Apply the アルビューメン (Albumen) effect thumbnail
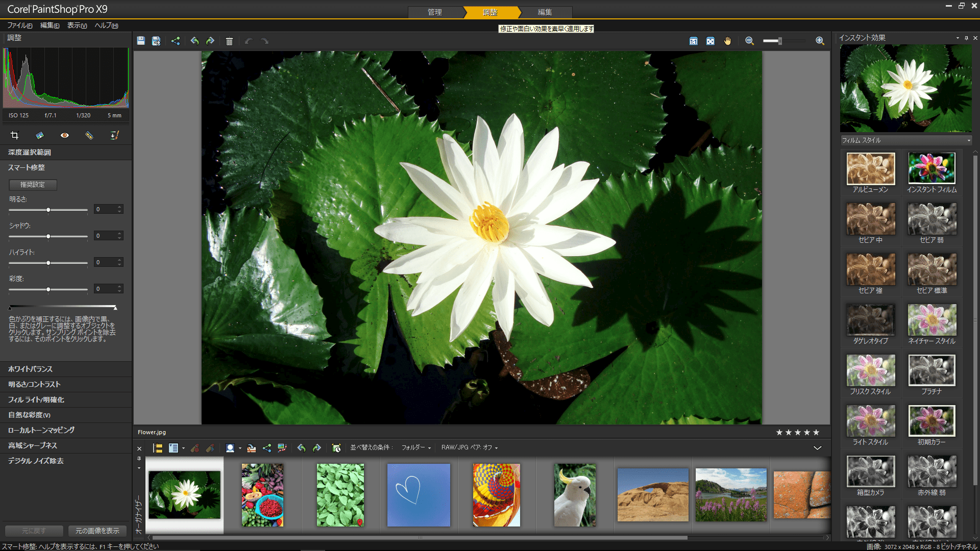Screen dimensions: 980x551 pos(871,169)
